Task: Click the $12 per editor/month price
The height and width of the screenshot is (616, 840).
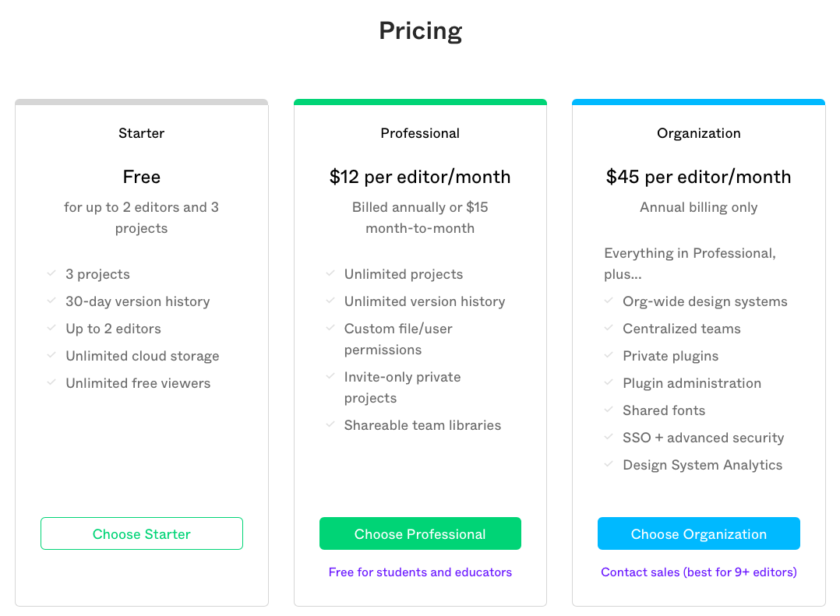Action: [420, 177]
